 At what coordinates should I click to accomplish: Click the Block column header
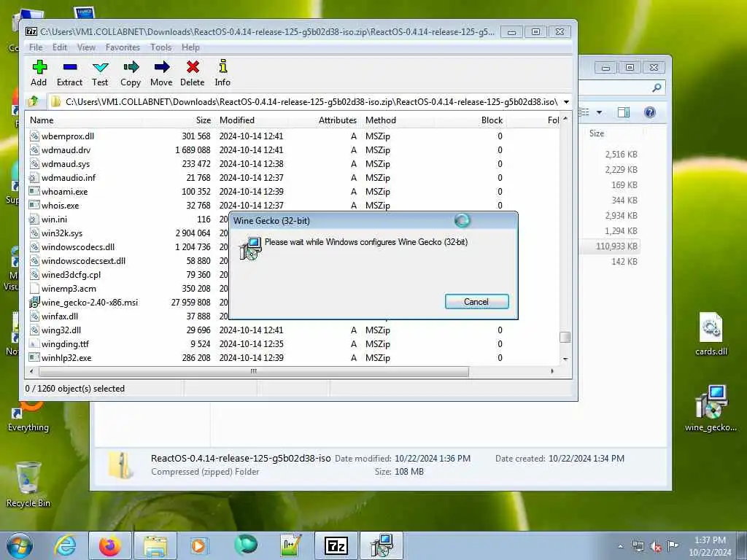[469, 120]
